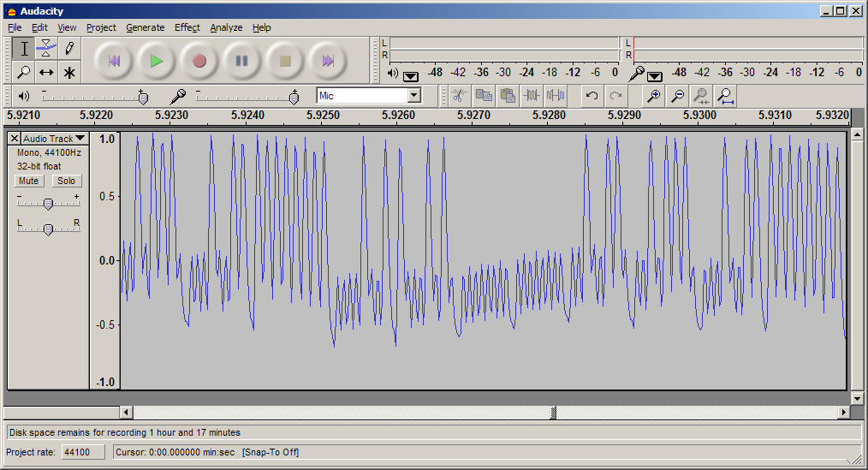Select the Multi-tool asterisk
The width and height of the screenshot is (868, 470).
coord(69,72)
